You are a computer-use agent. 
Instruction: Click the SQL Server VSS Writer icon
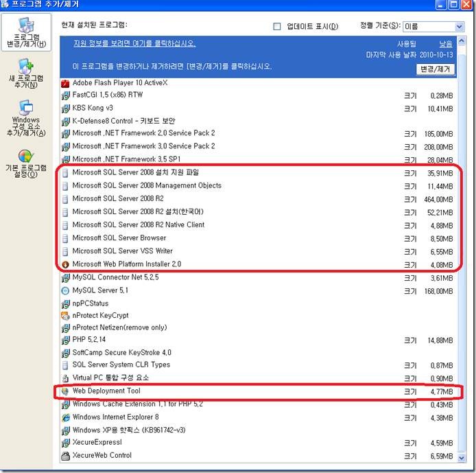tap(65, 251)
